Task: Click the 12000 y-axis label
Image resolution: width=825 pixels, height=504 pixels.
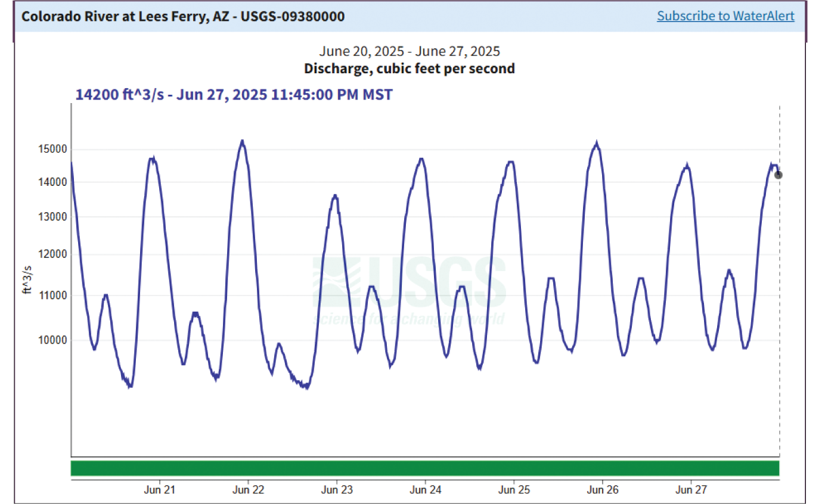Action: click(51, 254)
